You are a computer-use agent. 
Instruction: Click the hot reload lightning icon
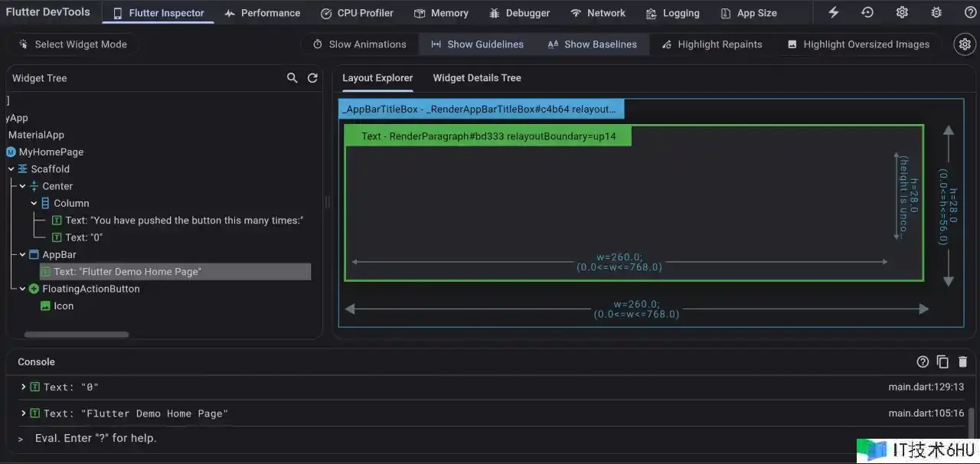pos(834,13)
